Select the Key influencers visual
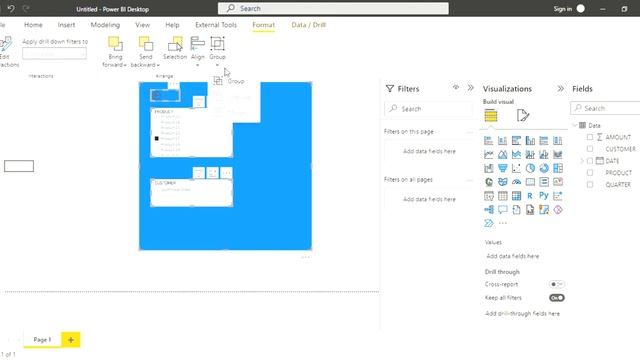 [558, 196]
